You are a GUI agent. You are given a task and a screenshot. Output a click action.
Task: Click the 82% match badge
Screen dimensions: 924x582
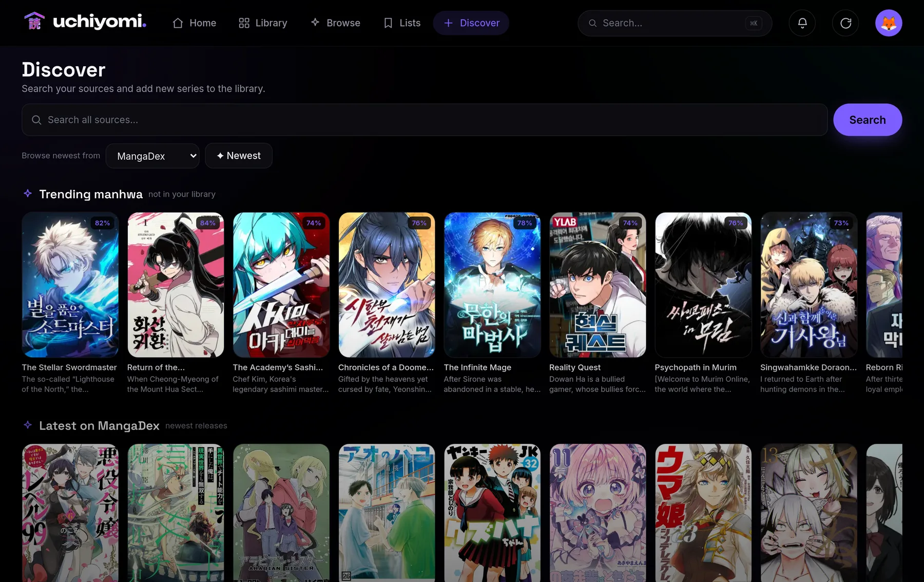(103, 223)
